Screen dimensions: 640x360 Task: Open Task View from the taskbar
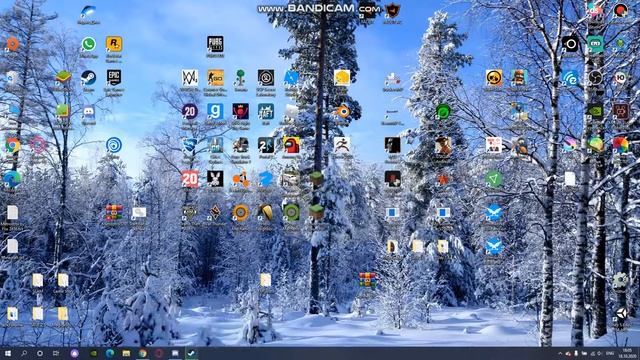56,353
